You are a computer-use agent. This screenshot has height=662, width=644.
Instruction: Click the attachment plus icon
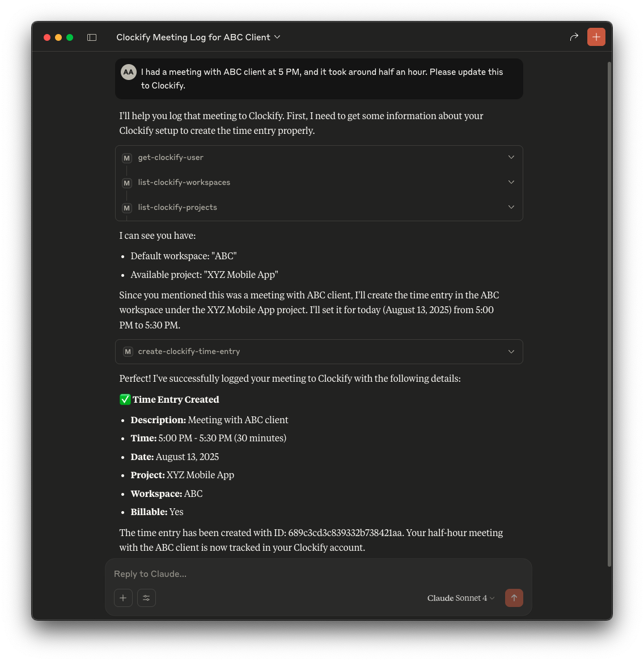point(123,598)
